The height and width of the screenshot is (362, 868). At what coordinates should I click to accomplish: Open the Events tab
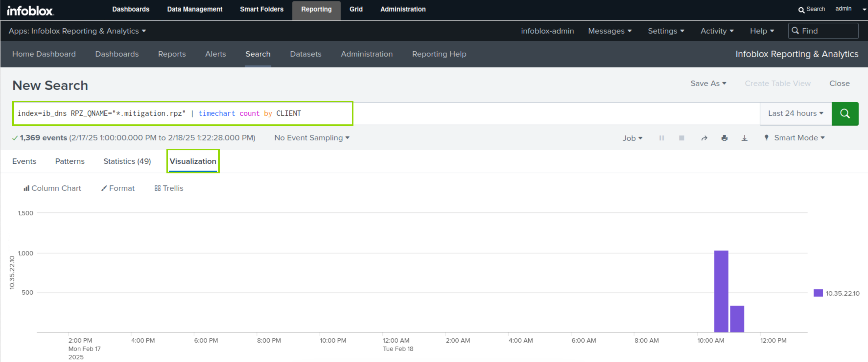click(24, 161)
